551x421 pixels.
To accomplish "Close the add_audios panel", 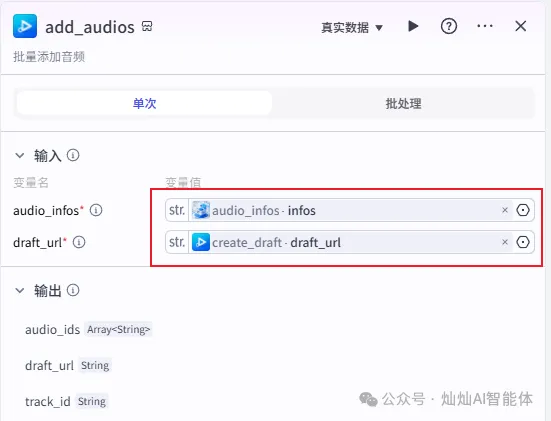I will 520,26.
